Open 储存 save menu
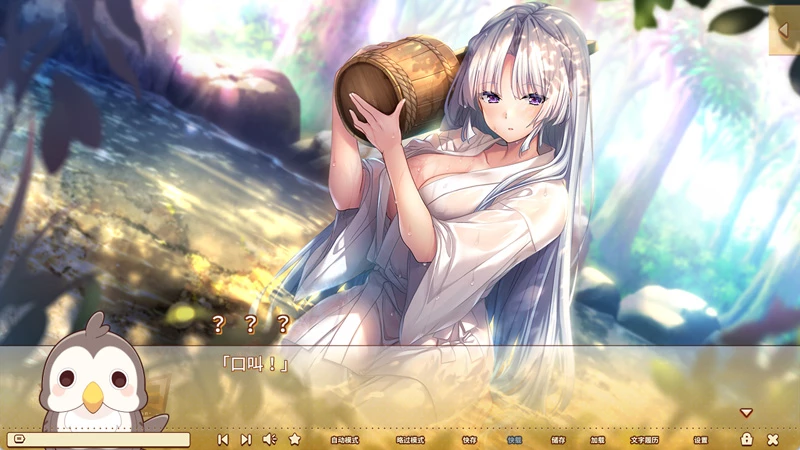The height and width of the screenshot is (450, 800). [x=558, y=440]
